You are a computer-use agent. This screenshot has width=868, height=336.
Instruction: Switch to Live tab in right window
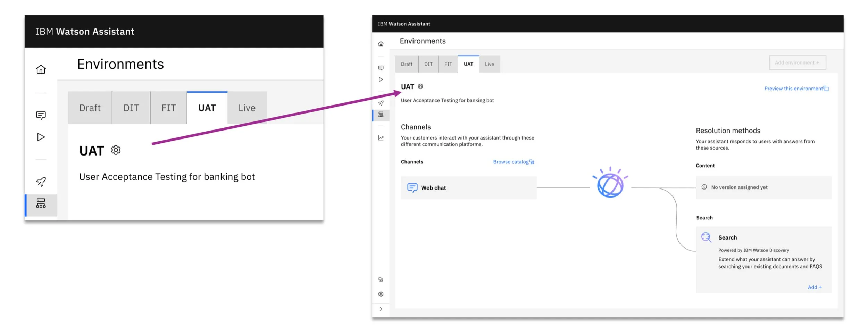tap(490, 64)
